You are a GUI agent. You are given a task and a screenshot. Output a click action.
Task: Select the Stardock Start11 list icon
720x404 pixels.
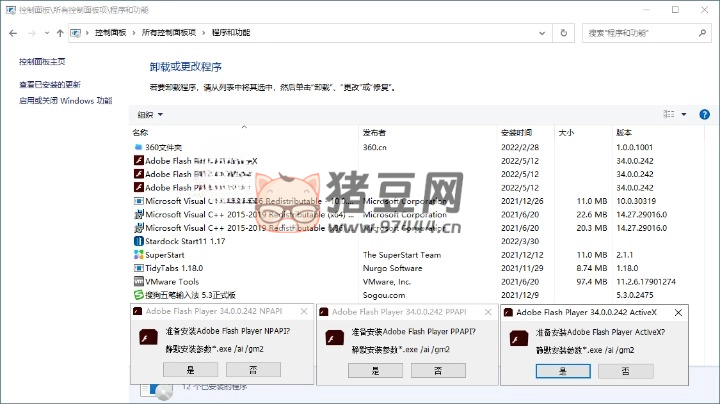click(x=138, y=241)
